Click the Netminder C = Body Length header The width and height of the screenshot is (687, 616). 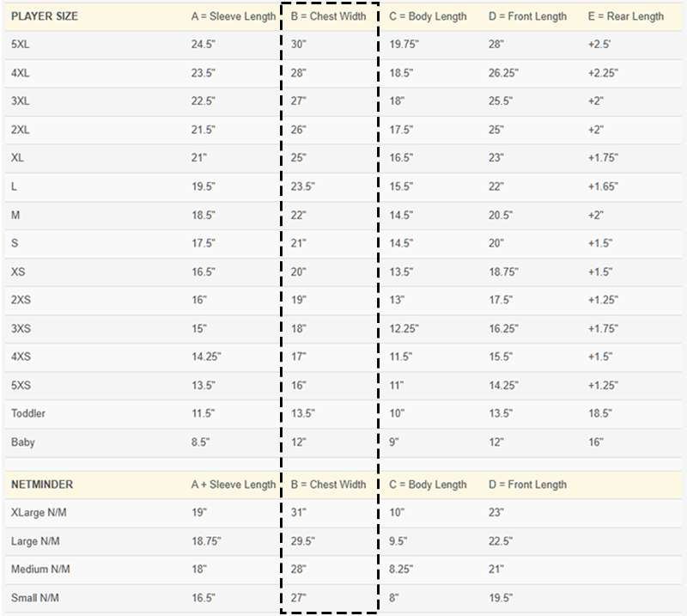click(428, 485)
